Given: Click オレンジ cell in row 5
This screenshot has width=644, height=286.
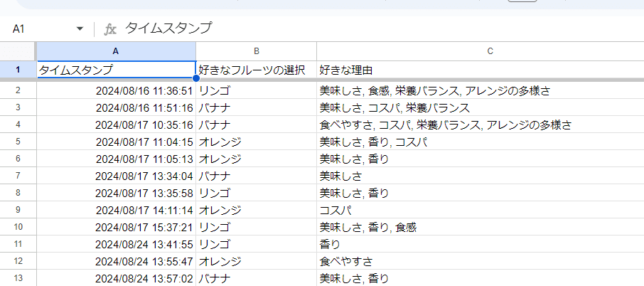Looking at the screenshot, I should (257, 142).
